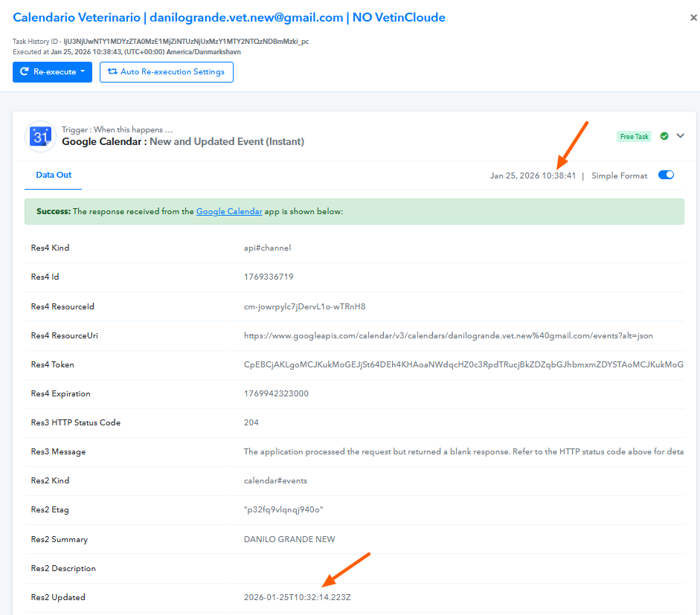
Task: Click the Free Task badge
Action: (634, 137)
